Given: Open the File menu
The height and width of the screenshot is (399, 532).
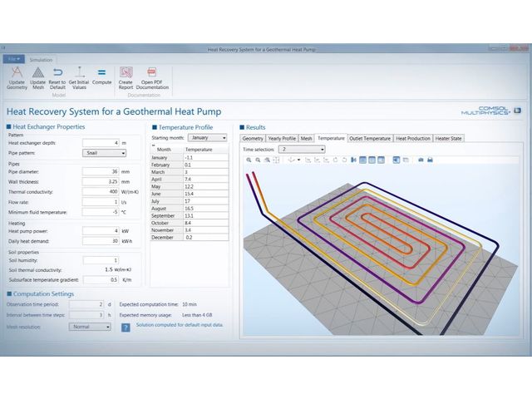Looking at the screenshot, I should pos(14,60).
